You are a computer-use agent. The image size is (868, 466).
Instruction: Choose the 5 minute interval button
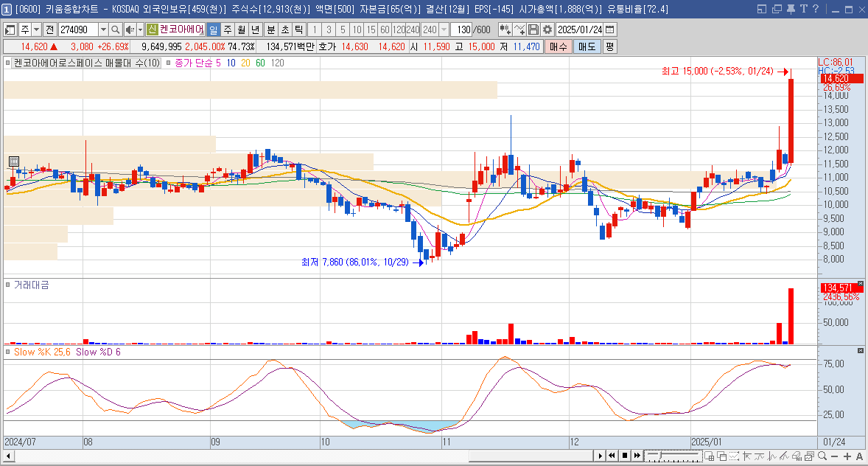point(343,29)
